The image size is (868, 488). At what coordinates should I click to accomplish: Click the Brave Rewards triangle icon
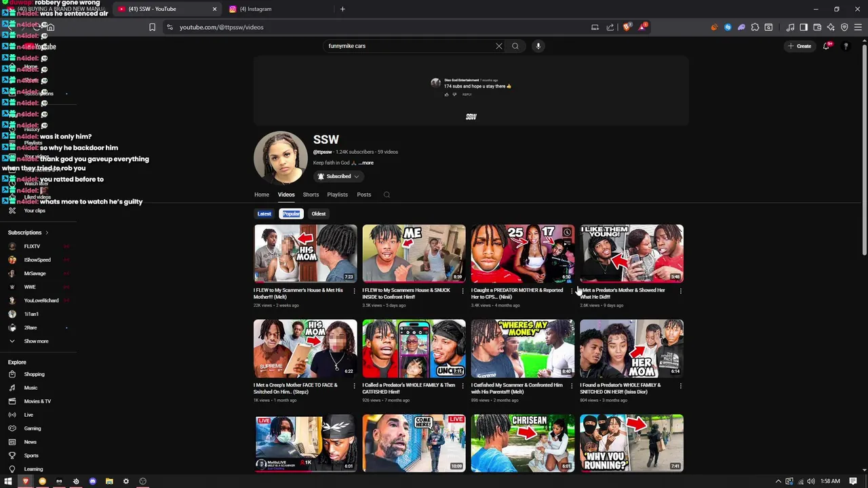[642, 27]
